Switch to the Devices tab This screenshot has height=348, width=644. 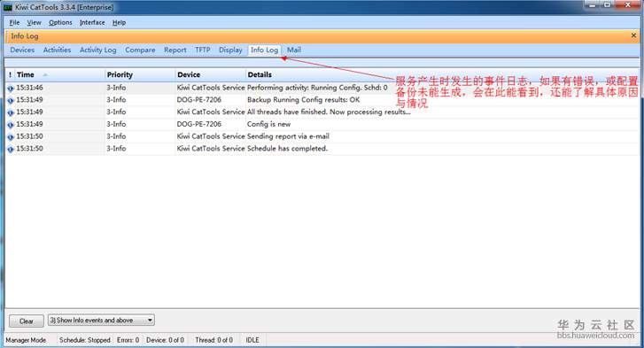tap(22, 50)
